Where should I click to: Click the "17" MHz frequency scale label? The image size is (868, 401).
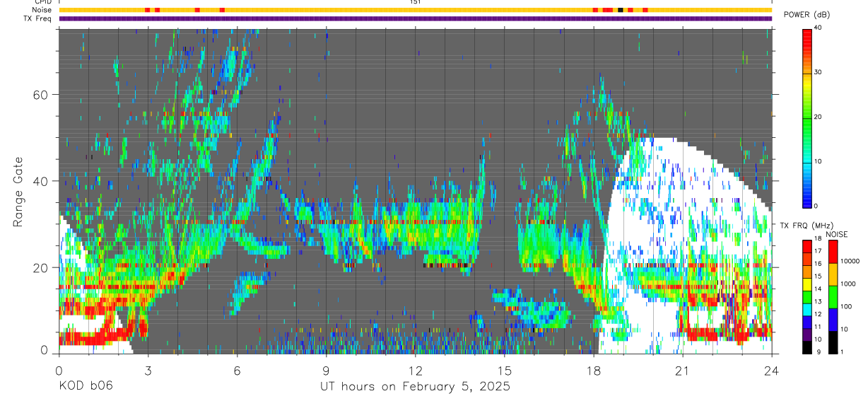819,251
